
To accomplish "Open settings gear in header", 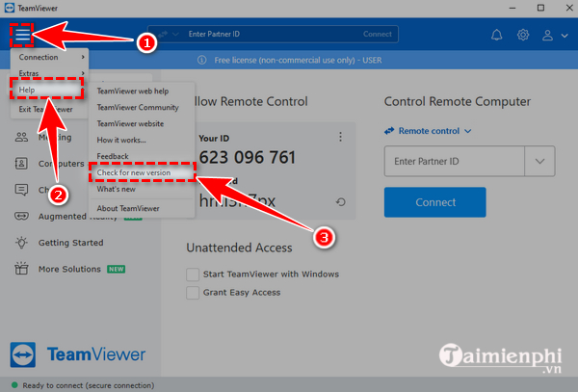I will point(523,35).
